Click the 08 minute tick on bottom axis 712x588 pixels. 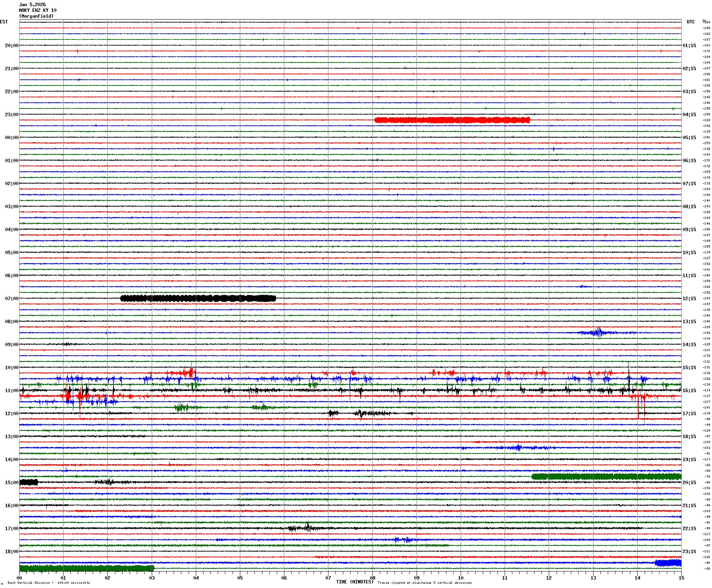tap(372, 578)
